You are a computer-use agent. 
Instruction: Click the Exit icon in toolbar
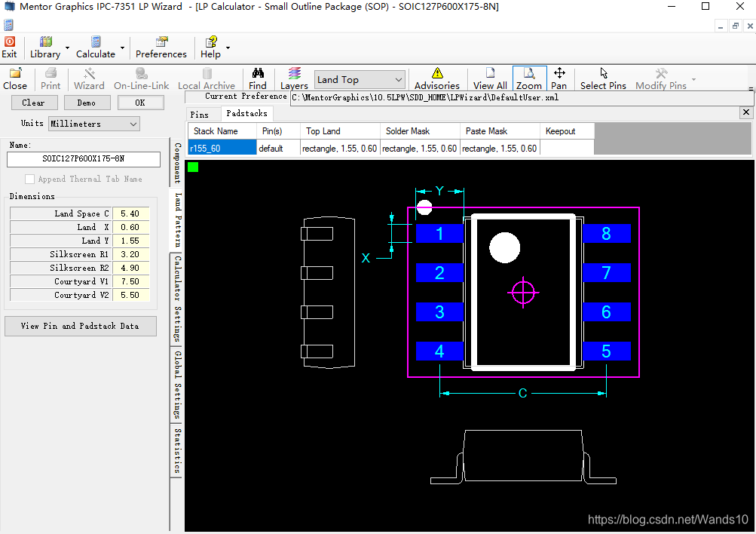point(10,47)
